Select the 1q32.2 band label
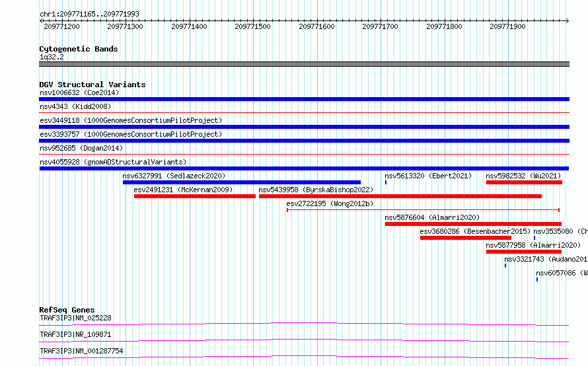 [x=52, y=57]
